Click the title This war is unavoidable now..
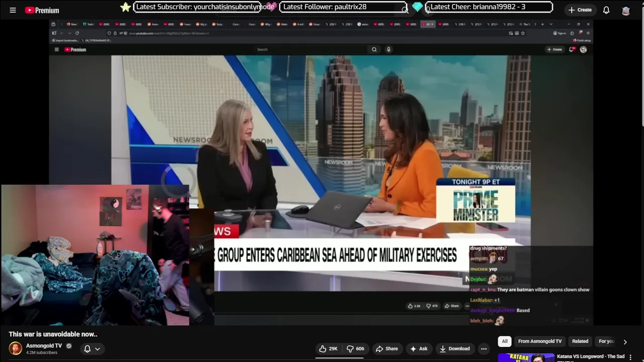 (x=53, y=334)
